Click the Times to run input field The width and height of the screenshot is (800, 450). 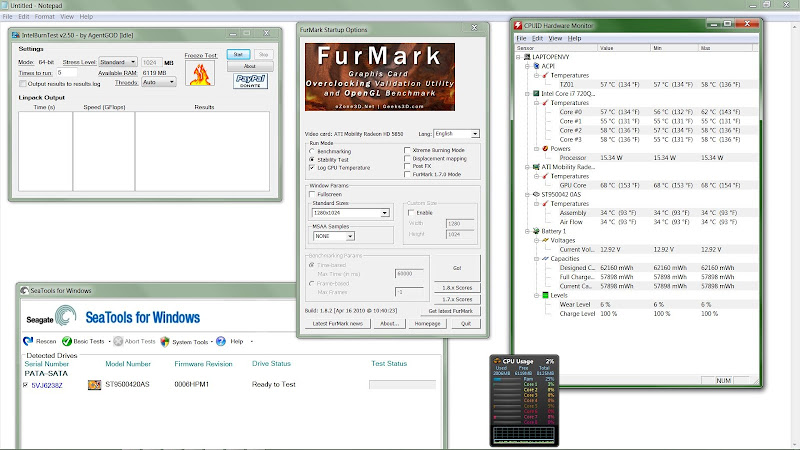coord(66,73)
